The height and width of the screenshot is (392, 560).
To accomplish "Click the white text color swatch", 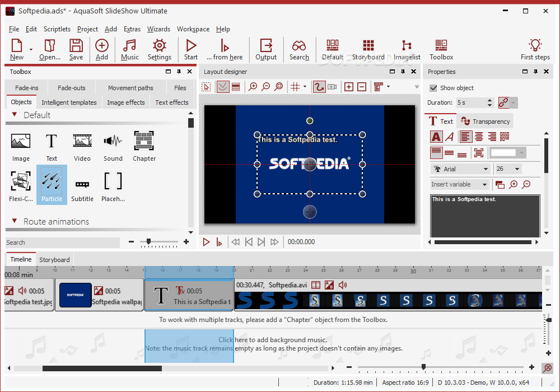I will pyautogui.click(x=503, y=153).
